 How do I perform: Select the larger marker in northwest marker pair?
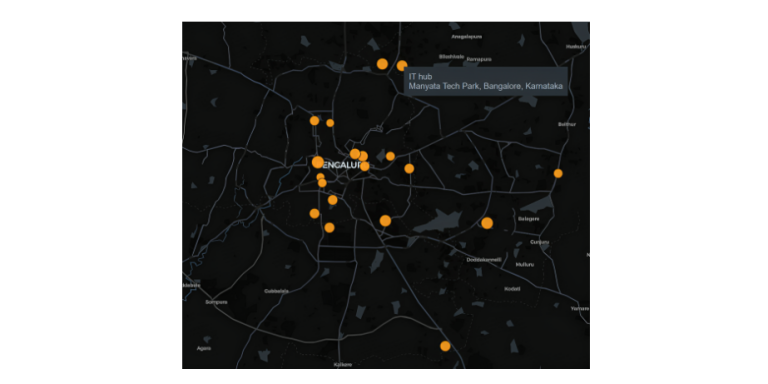tap(314, 120)
